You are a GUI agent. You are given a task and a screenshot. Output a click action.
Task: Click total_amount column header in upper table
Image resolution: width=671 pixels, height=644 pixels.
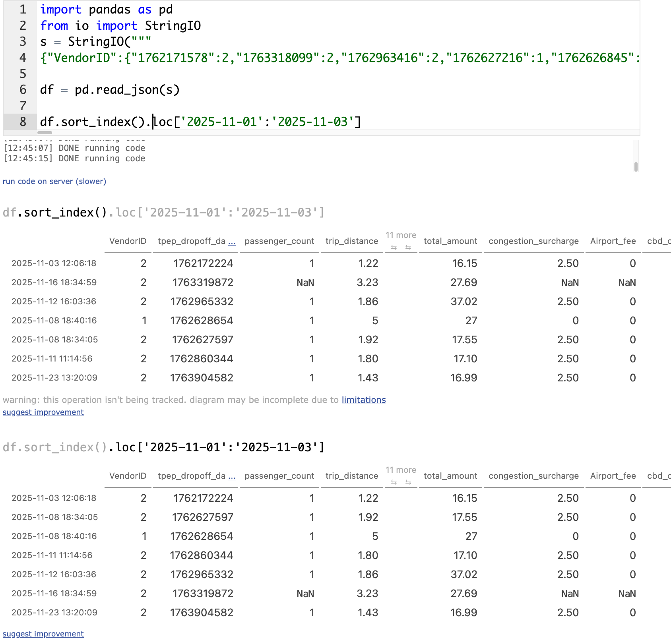(450, 241)
